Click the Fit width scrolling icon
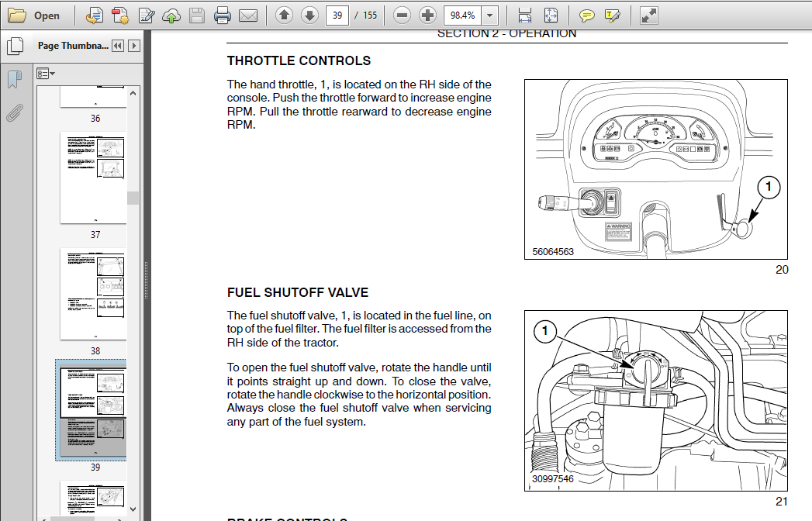The image size is (812, 521). coord(524,16)
